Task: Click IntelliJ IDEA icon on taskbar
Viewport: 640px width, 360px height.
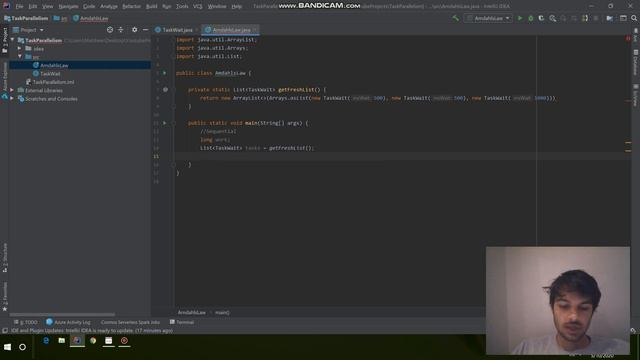Action: [x=77, y=340]
